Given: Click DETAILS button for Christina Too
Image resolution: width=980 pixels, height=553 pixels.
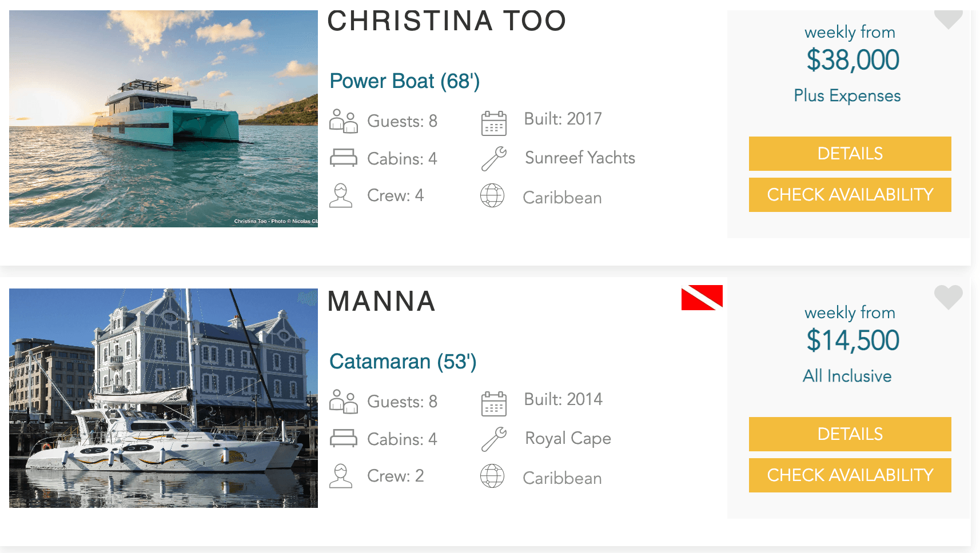Looking at the screenshot, I should coord(849,154).
